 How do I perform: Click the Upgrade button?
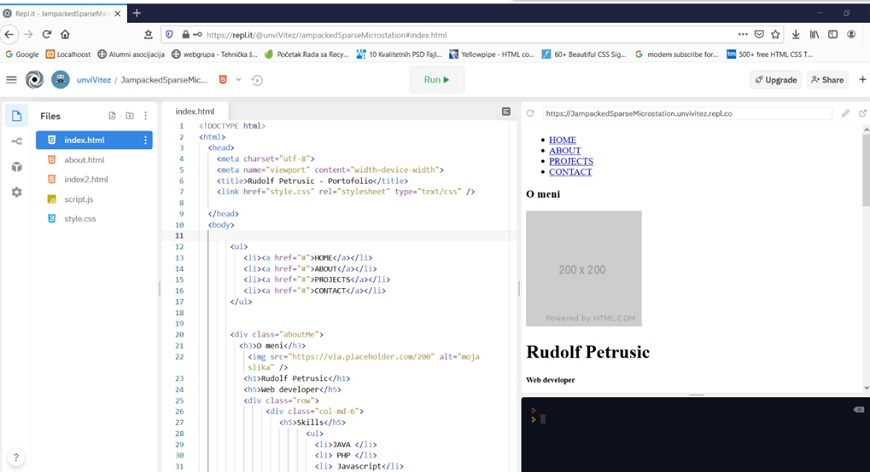[x=776, y=80]
